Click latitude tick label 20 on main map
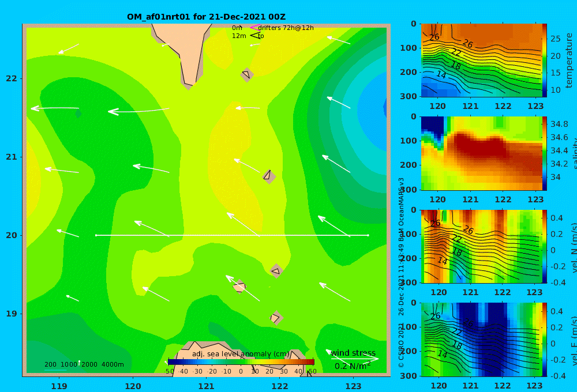This screenshot has height=392, width=577. click(x=12, y=235)
